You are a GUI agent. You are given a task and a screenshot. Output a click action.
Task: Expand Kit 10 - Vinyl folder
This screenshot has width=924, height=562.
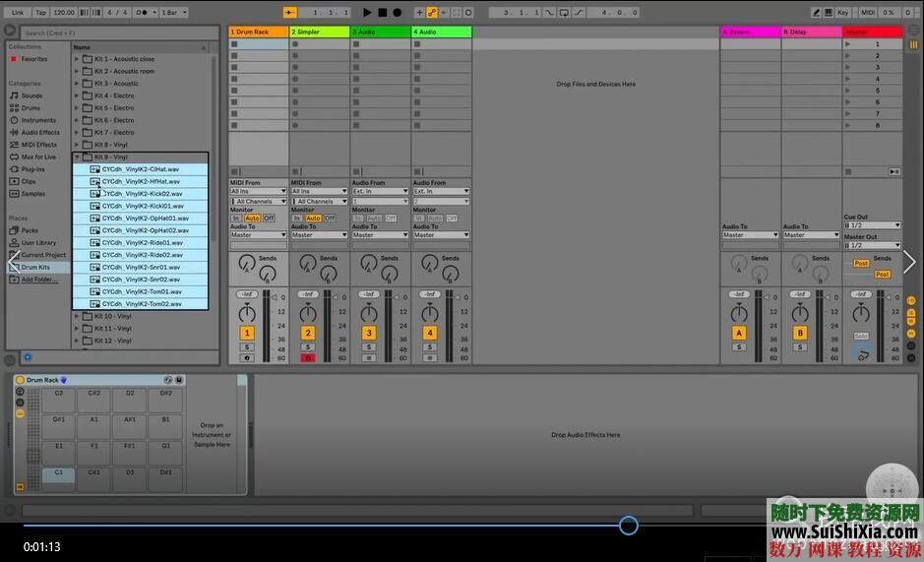tap(77, 316)
